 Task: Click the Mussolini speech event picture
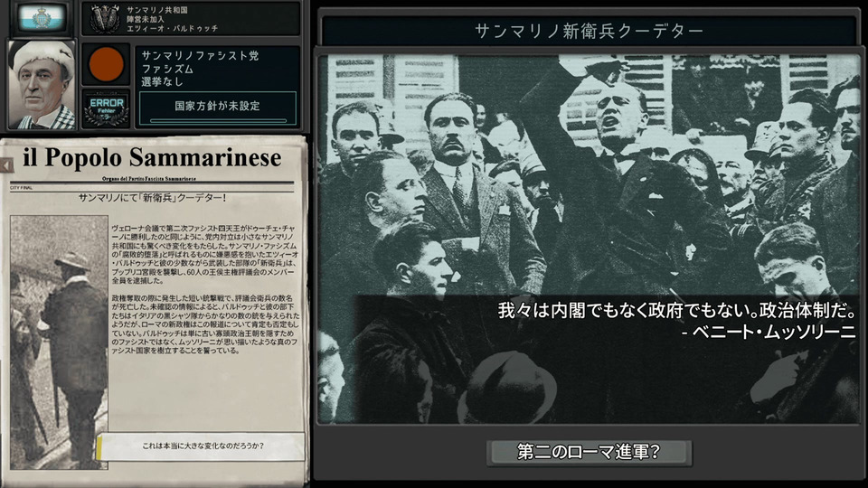[x=589, y=239]
